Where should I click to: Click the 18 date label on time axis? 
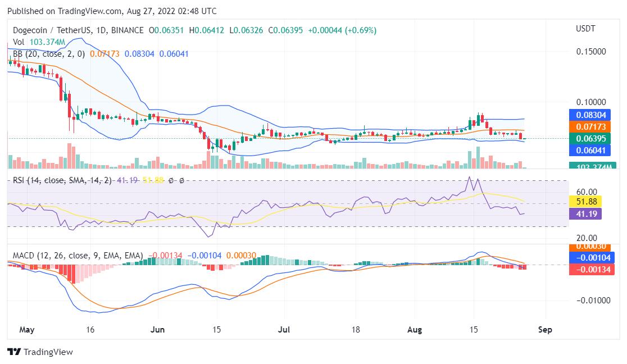(x=356, y=330)
